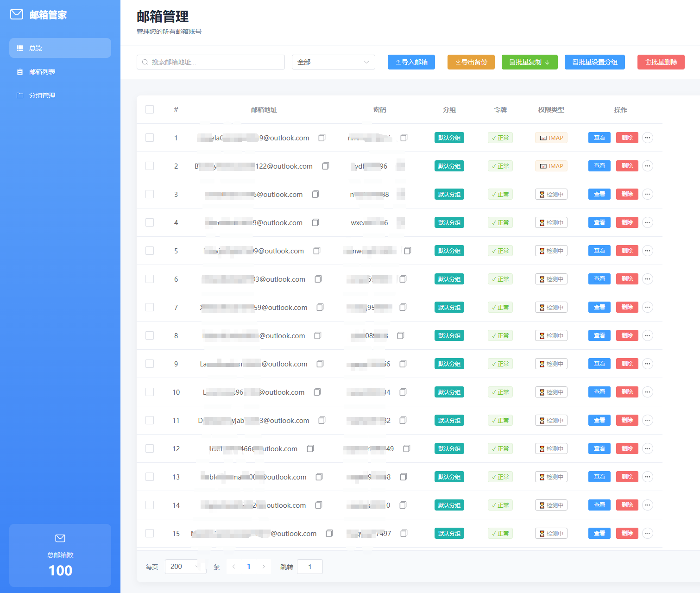Copy password in row 1
This screenshot has height=593, width=700.
(x=404, y=138)
